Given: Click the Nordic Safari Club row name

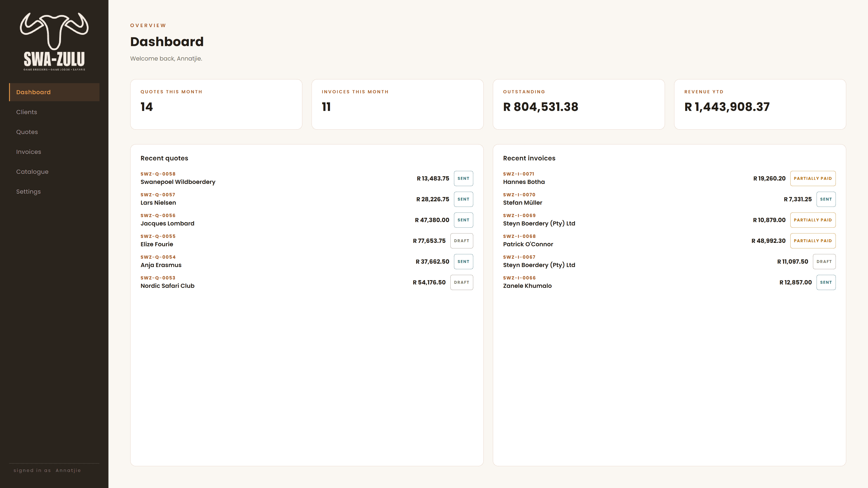Looking at the screenshot, I should 167,286.
